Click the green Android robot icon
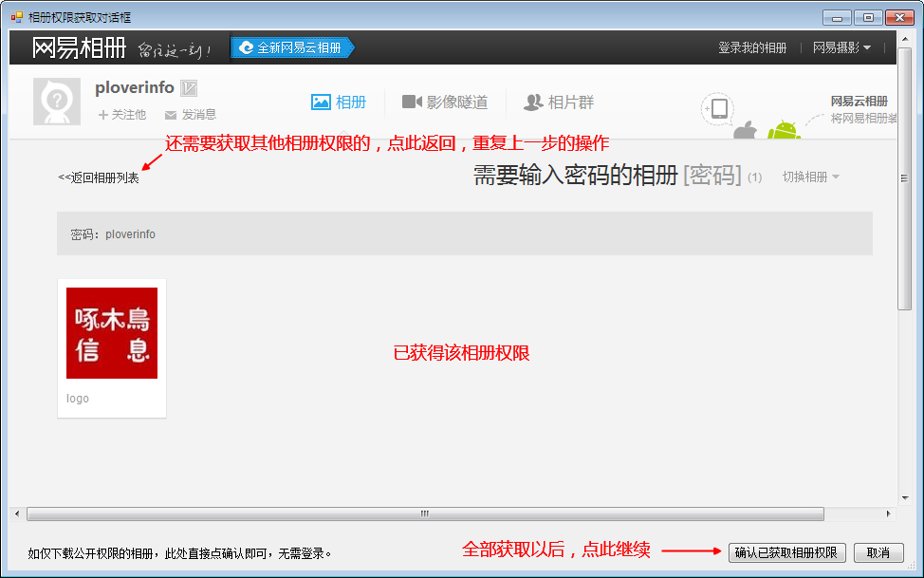The image size is (924, 578). [x=784, y=130]
